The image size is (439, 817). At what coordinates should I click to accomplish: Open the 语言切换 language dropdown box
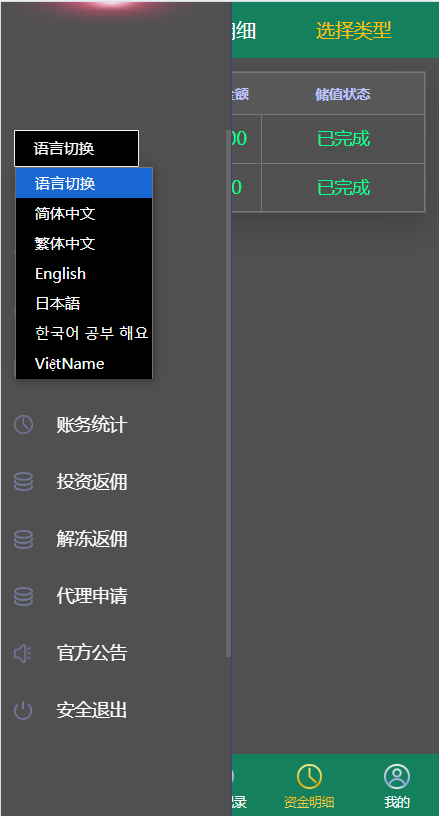tap(77, 148)
